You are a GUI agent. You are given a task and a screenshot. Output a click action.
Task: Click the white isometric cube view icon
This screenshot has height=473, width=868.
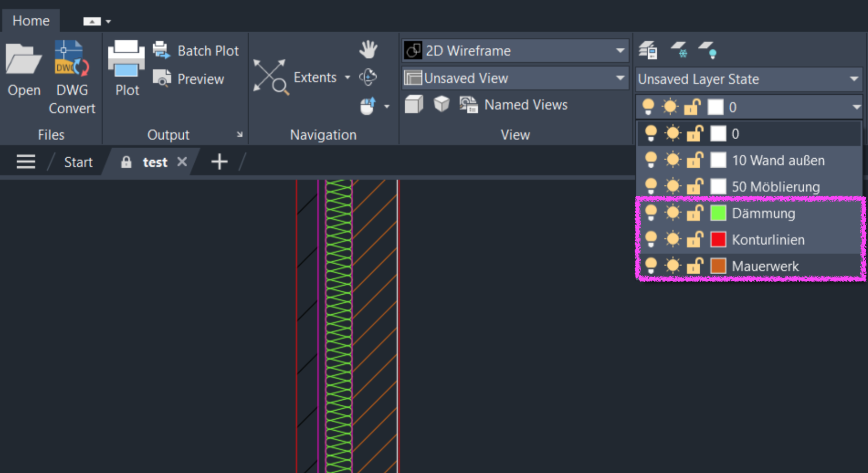point(441,104)
